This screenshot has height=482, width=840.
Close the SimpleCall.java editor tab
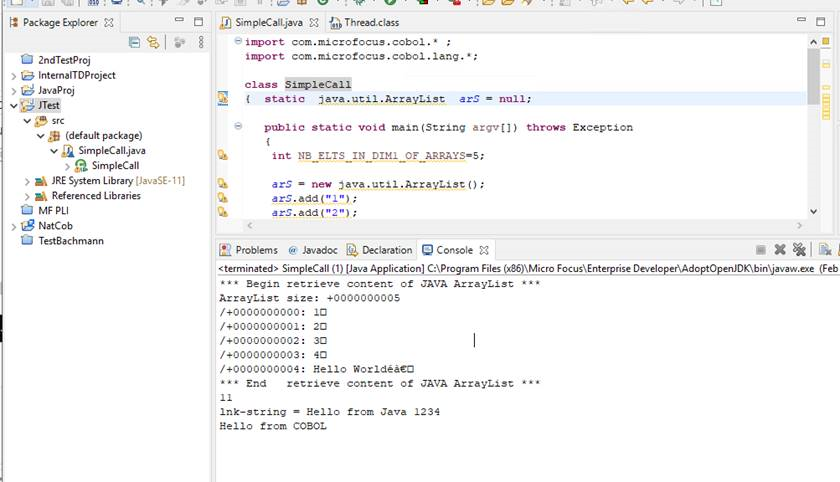[x=314, y=22]
